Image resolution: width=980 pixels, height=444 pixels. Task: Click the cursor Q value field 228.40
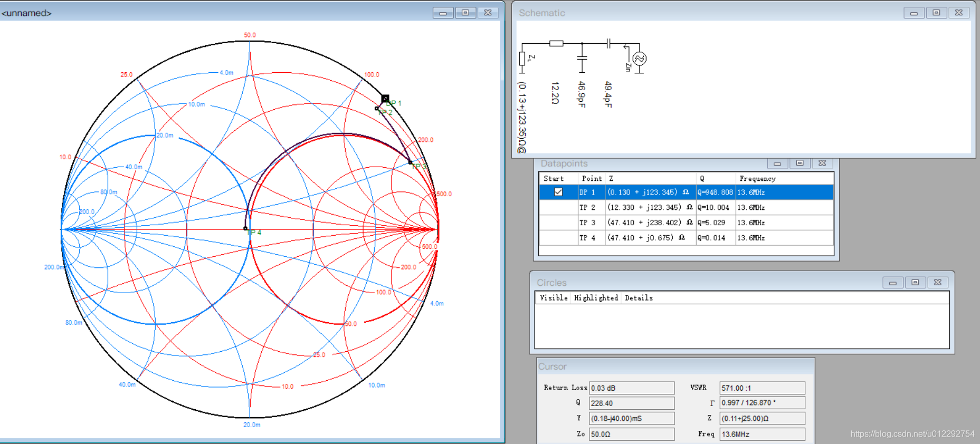(x=632, y=403)
